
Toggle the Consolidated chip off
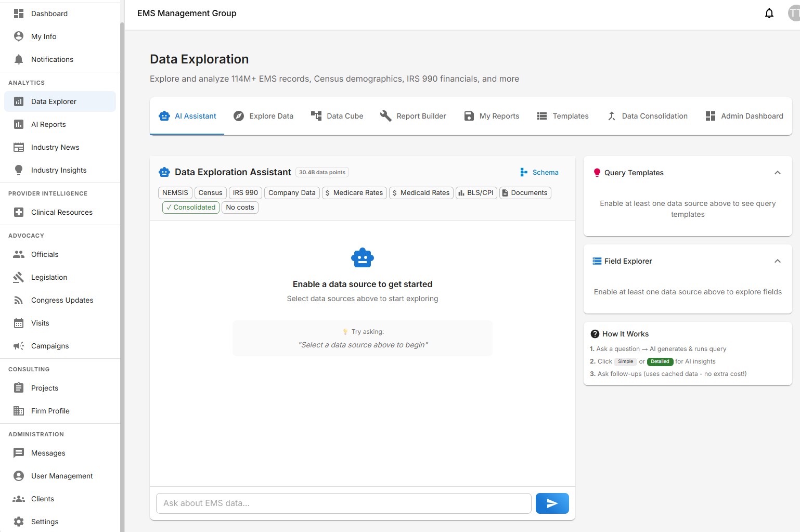[x=191, y=207]
